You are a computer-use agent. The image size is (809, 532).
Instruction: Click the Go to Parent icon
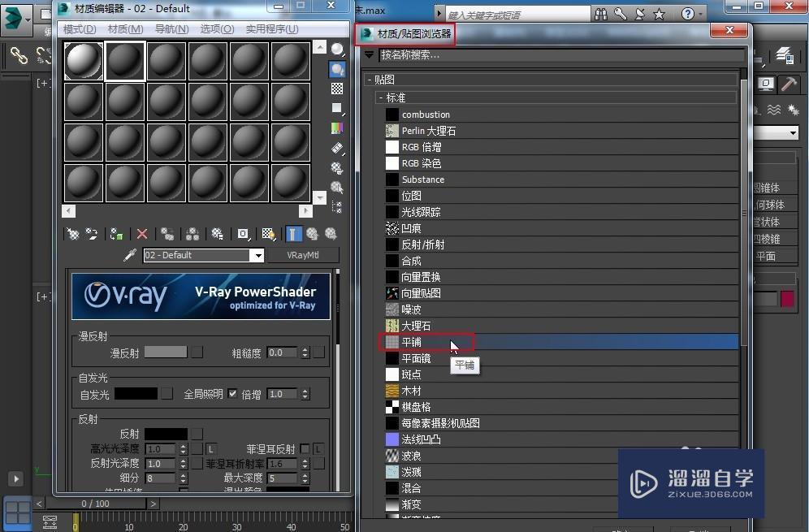coord(312,234)
